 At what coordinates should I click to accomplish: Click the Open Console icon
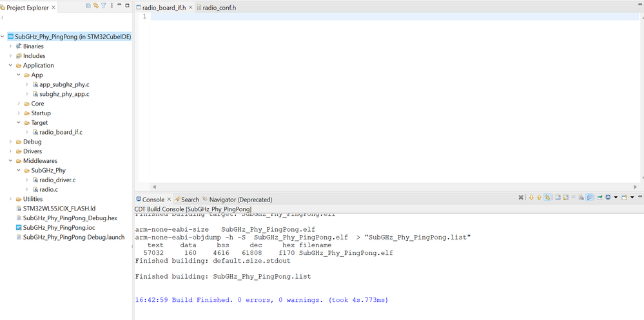(624, 197)
